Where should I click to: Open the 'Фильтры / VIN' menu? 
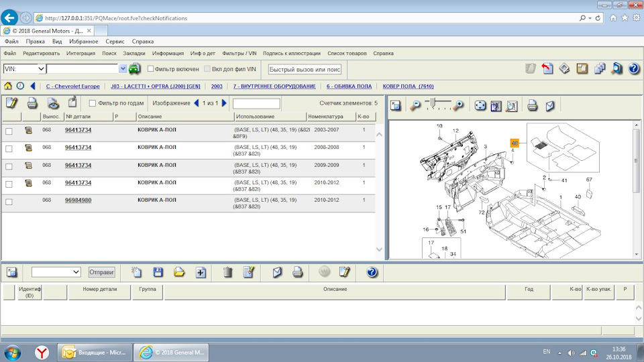[x=239, y=54]
